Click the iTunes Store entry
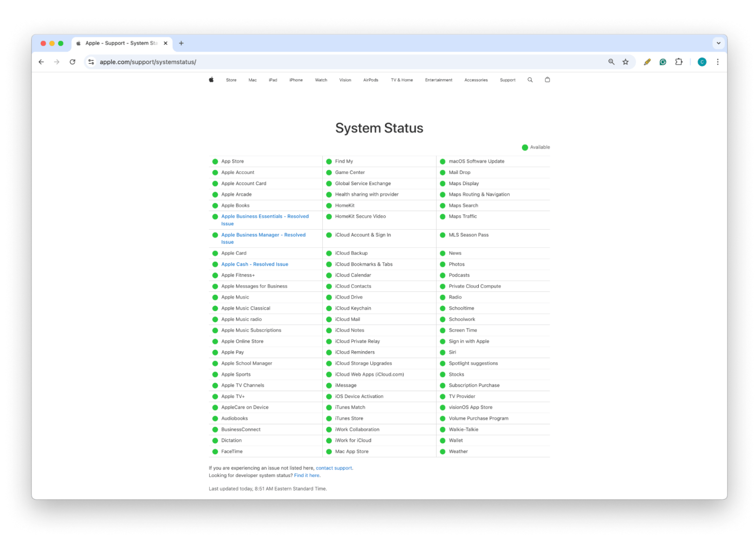 [349, 418]
